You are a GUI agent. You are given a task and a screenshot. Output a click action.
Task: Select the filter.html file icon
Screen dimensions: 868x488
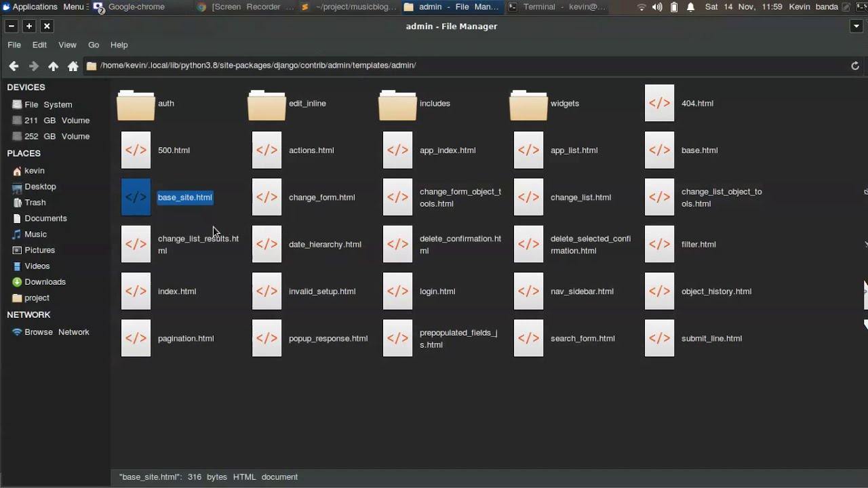pyautogui.click(x=659, y=244)
